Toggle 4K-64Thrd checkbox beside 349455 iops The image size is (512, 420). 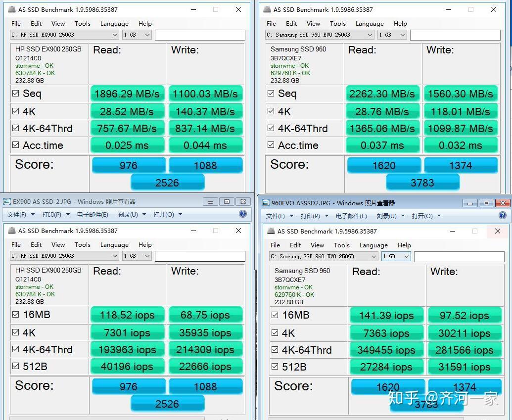[x=275, y=350]
